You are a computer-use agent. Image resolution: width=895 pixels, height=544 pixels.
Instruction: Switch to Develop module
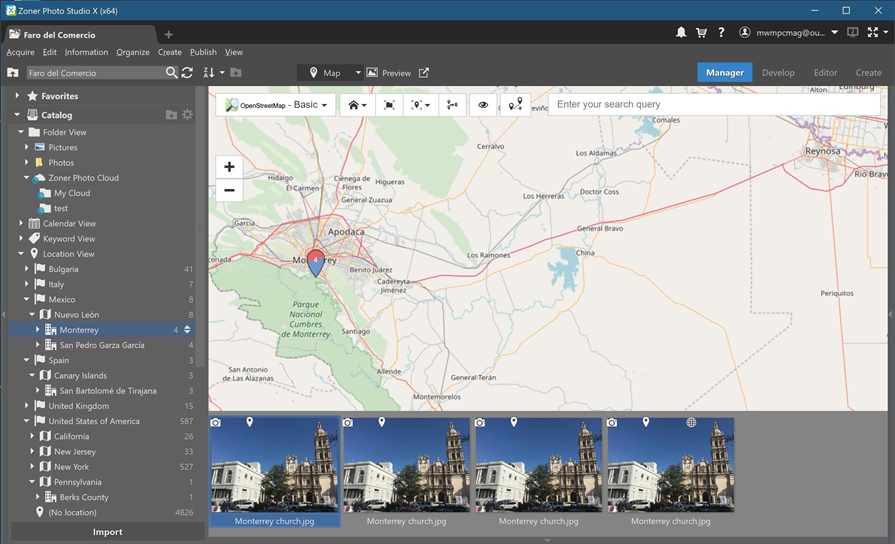[x=778, y=72]
